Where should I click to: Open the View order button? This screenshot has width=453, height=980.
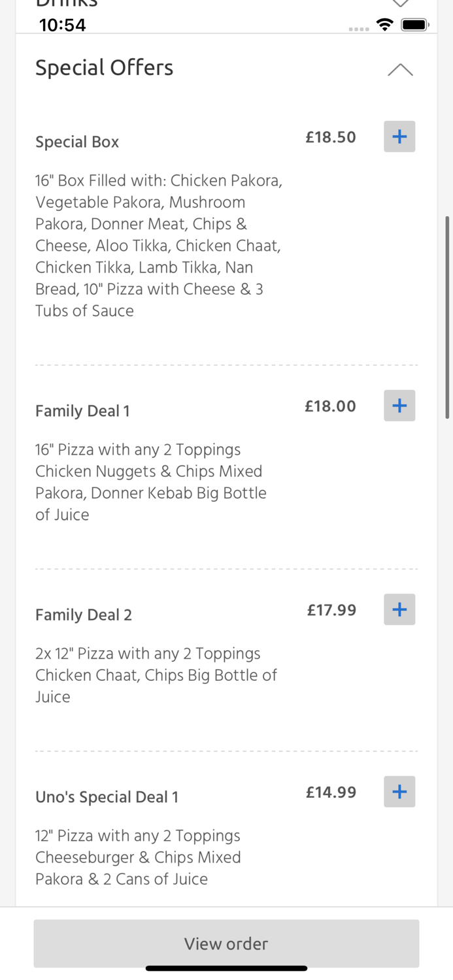[226, 943]
